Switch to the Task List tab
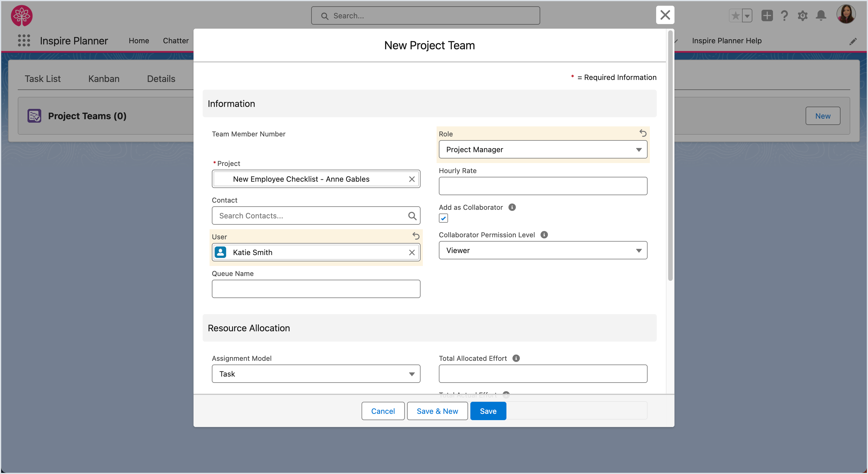This screenshot has height=474, width=868. pos(42,79)
